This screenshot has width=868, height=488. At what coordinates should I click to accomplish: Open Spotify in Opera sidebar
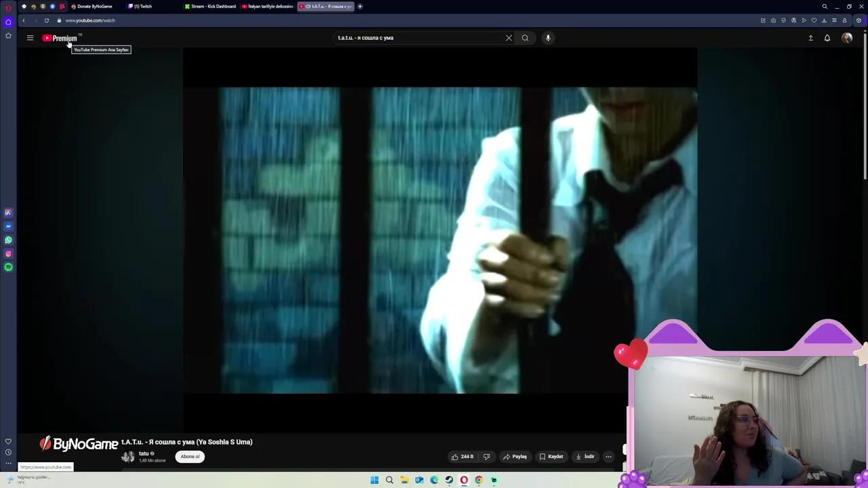pyautogui.click(x=8, y=267)
